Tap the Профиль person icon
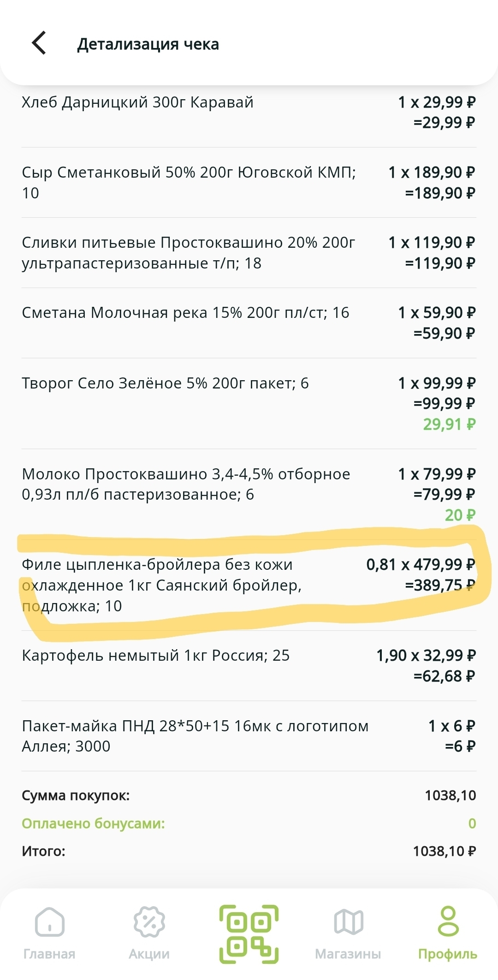This screenshot has height=980, width=498. click(448, 921)
